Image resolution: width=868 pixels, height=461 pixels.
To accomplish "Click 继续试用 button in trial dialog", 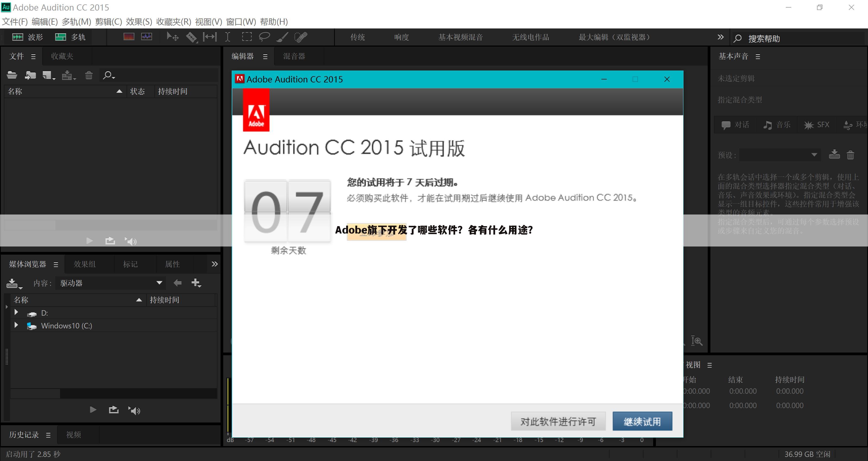I will (x=642, y=421).
